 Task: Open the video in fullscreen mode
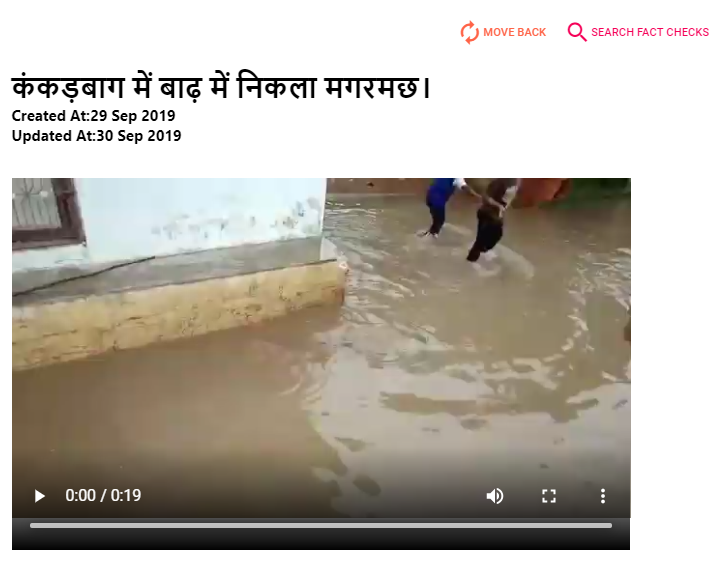click(x=549, y=496)
